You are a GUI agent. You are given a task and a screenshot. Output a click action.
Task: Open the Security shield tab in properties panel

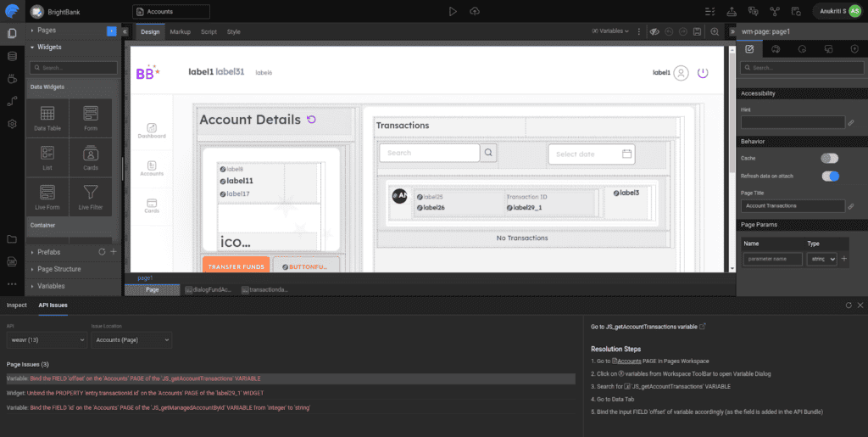(x=854, y=48)
